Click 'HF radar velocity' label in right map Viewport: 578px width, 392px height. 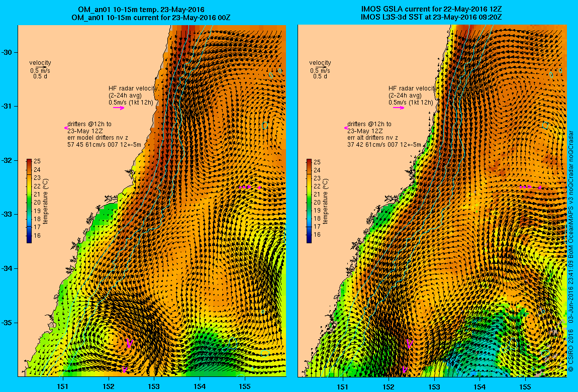coord(412,88)
